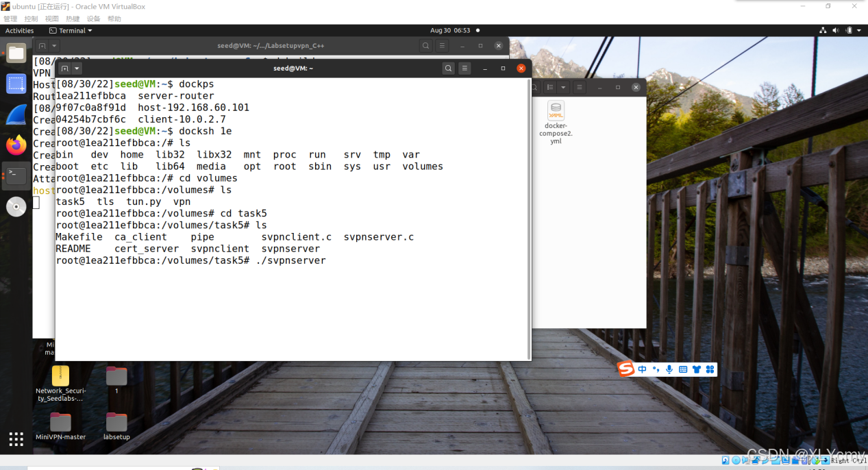Open the 控制 menu in VirtualBox

[31, 19]
